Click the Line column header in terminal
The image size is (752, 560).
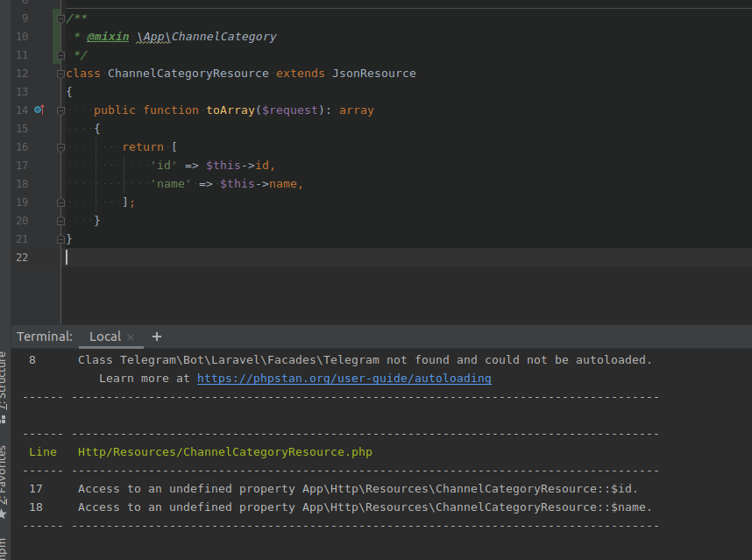43,452
